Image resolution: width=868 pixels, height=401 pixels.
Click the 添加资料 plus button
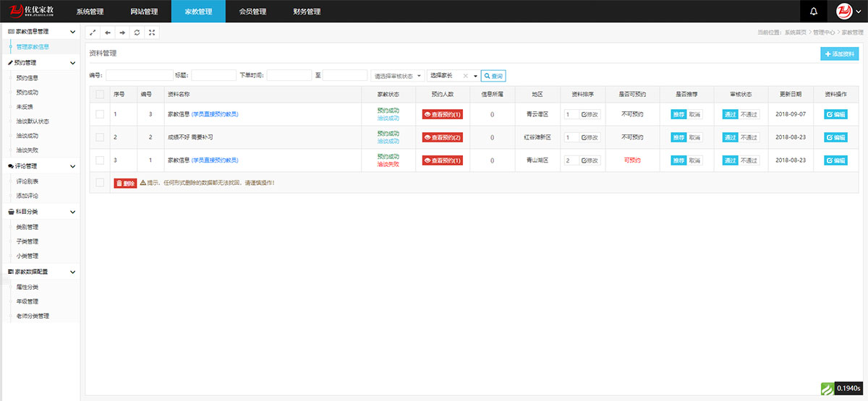pyautogui.click(x=840, y=54)
